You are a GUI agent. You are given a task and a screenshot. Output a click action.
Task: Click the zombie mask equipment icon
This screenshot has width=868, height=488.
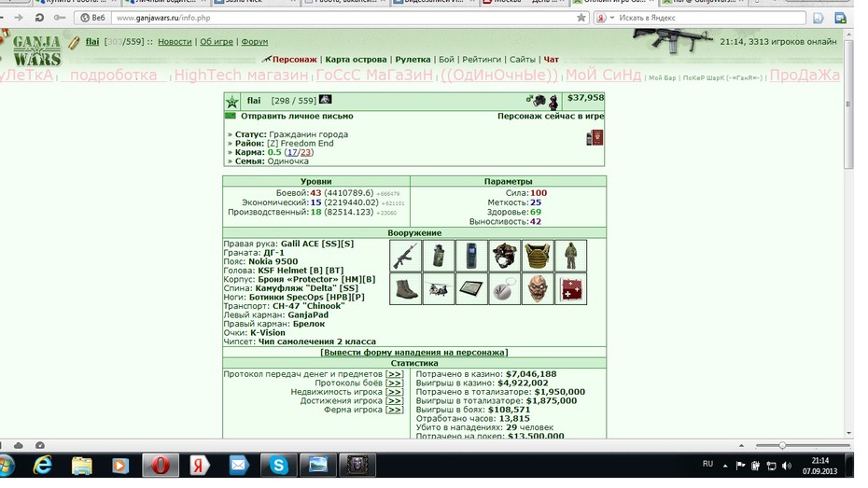coord(538,289)
